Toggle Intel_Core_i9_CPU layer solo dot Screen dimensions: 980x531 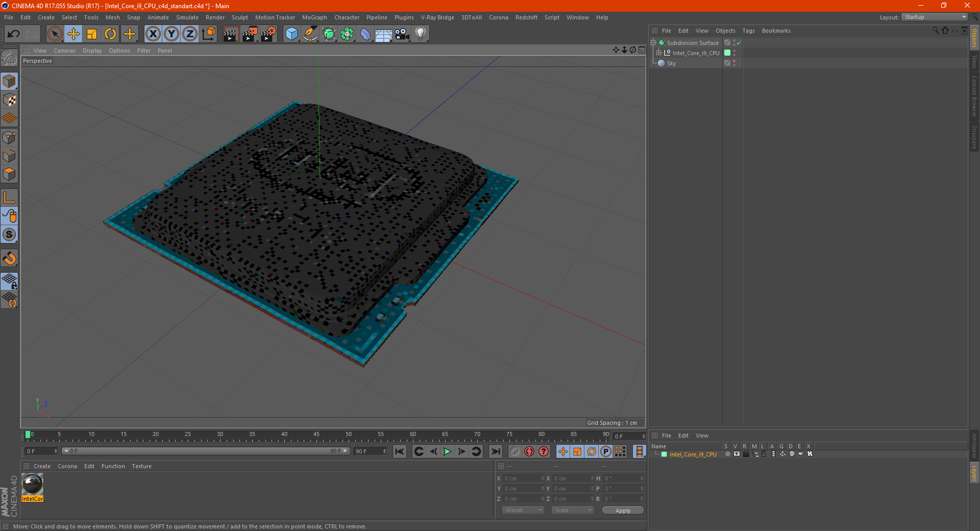727,454
